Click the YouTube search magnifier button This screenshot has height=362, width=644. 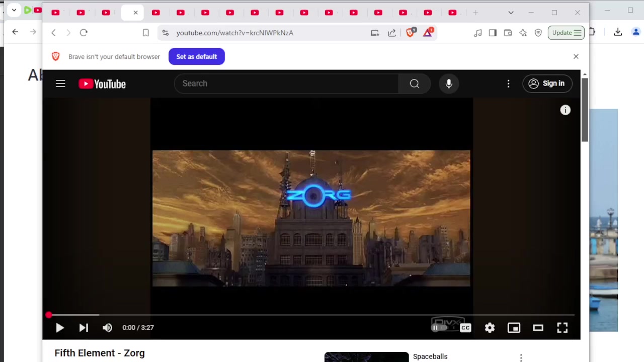point(415,83)
